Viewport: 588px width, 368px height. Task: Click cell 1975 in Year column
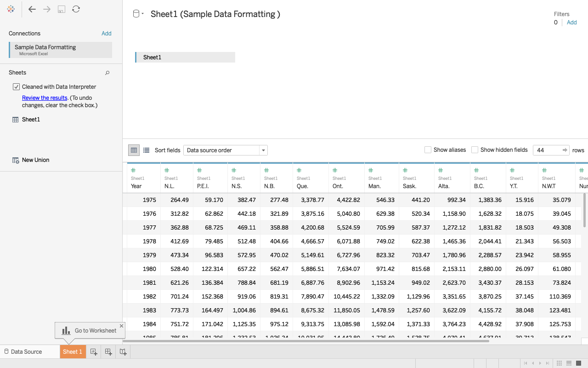[144, 200]
